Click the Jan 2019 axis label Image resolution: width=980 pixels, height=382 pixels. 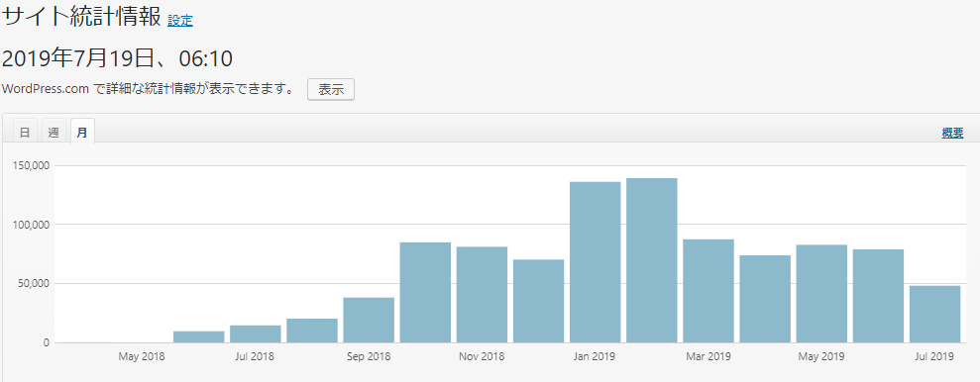pyautogui.click(x=595, y=357)
